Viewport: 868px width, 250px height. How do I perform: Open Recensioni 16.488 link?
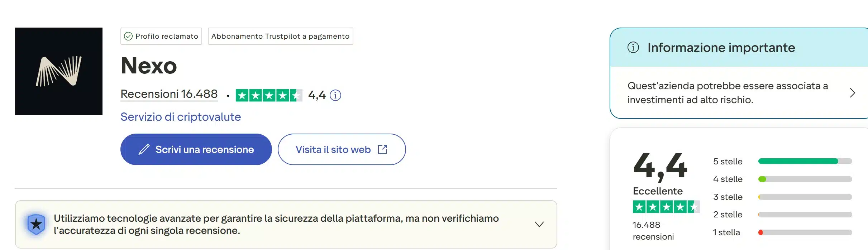169,94
